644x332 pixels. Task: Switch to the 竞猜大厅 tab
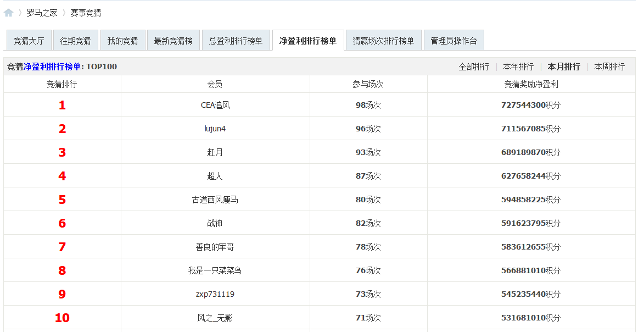tap(28, 40)
